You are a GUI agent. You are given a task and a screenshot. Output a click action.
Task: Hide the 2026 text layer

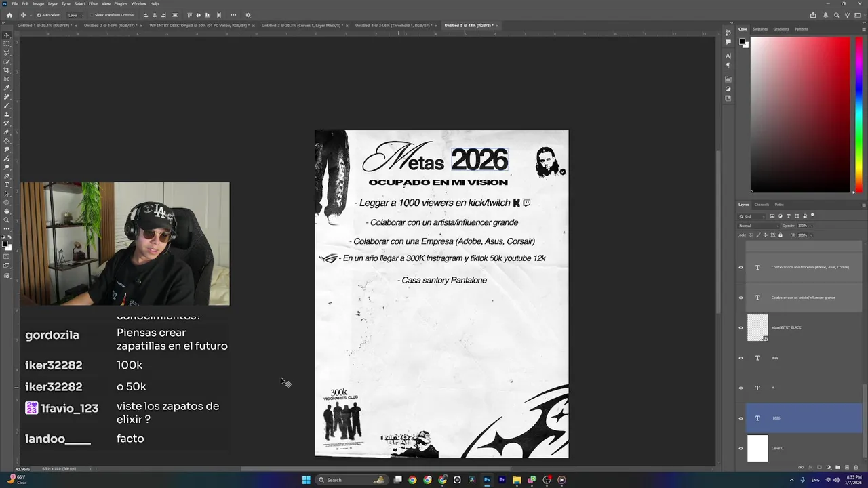[x=741, y=418]
